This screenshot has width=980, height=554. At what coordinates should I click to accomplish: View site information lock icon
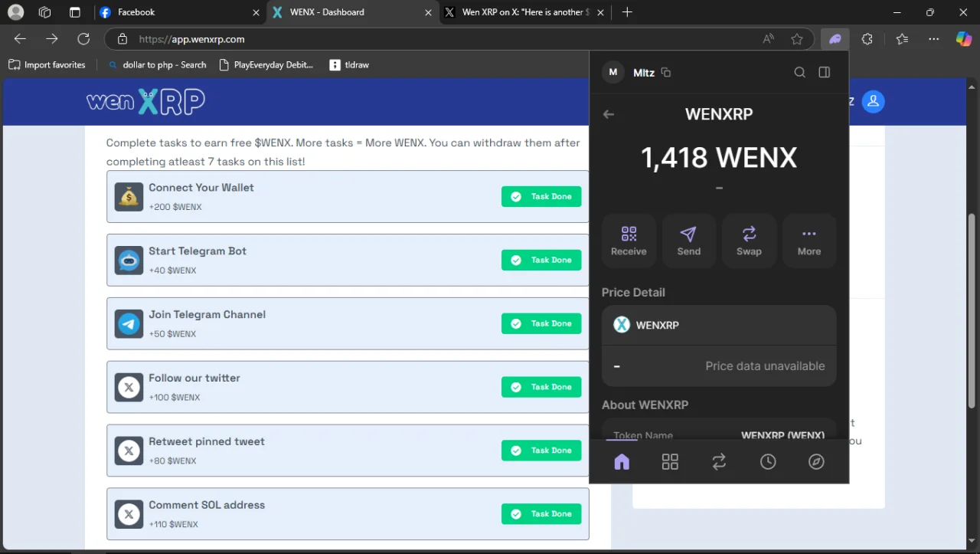pos(122,39)
